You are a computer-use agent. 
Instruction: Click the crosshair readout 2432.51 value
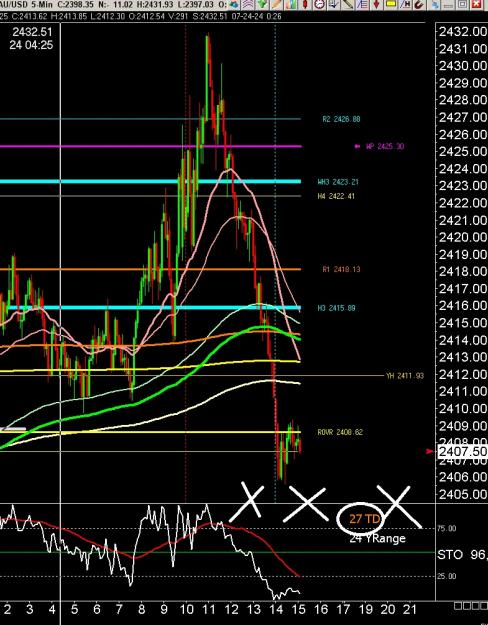pyautogui.click(x=32, y=32)
